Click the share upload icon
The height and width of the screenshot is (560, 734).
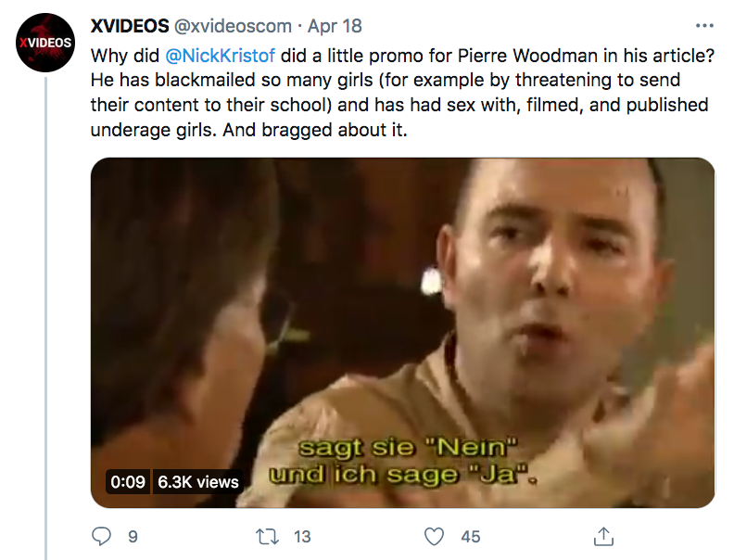pyautogui.click(x=603, y=537)
